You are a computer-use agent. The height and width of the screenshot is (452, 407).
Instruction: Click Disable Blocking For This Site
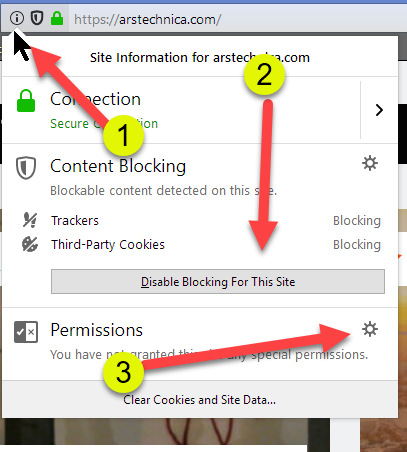click(218, 282)
